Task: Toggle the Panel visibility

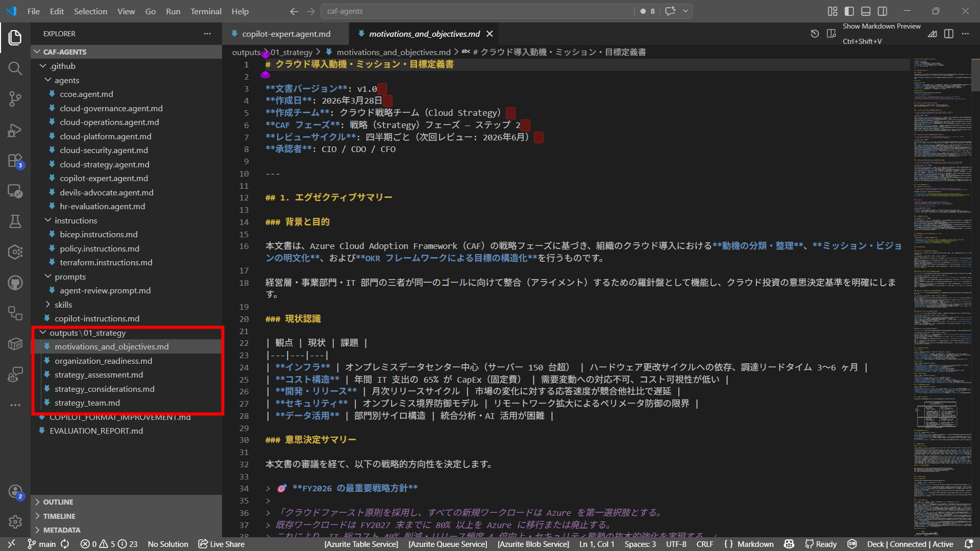Action: [866, 11]
